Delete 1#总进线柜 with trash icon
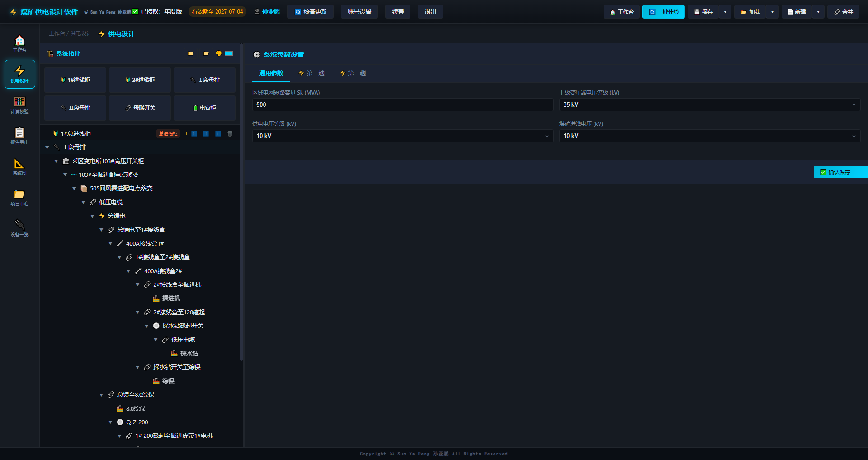The height and width of the screenshot is (460, 868). (230, 133)
